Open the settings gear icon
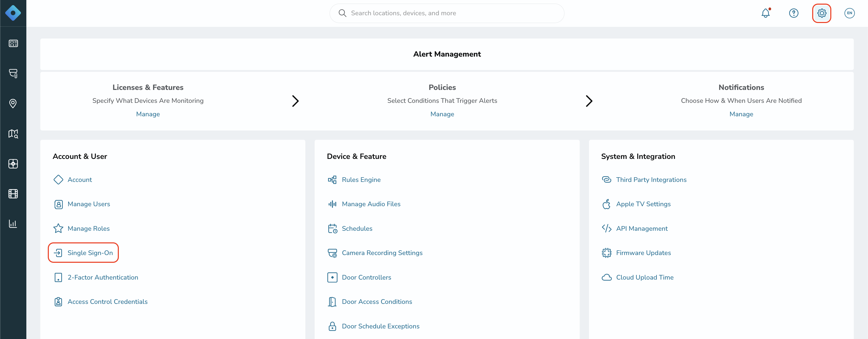Viewport: 868px width, 339px height. pos(822,13)
